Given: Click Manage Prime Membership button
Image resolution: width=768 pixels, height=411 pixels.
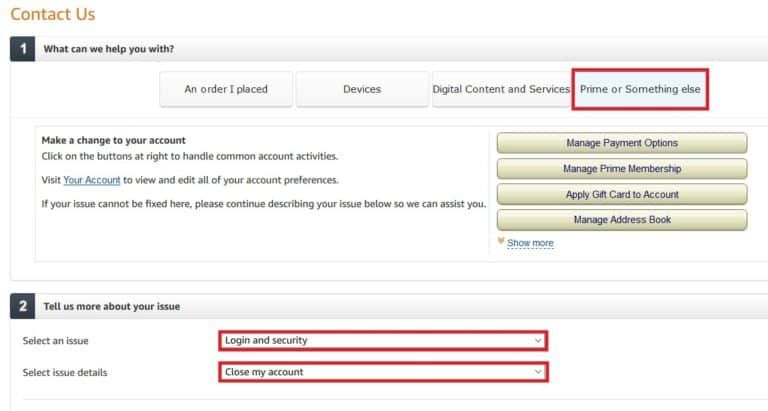Looking at the screenshot, I should tap(622, 169).
